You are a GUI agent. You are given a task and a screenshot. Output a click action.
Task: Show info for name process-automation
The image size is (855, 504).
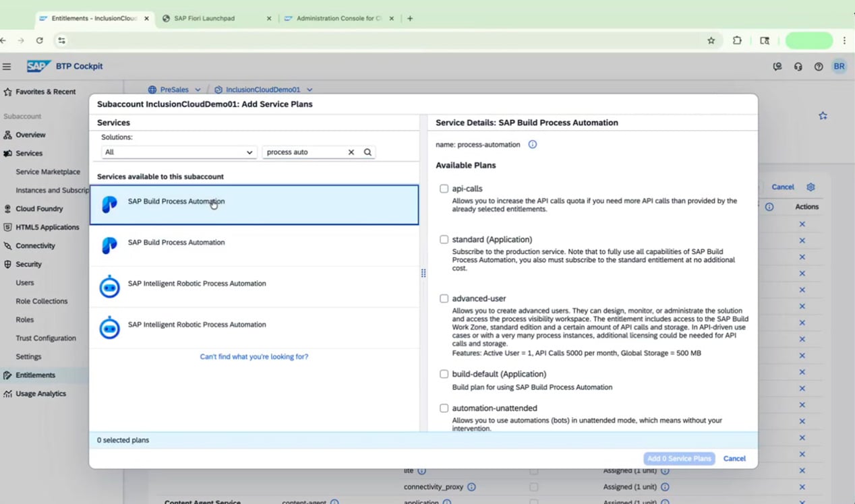[x=533, y=144]
